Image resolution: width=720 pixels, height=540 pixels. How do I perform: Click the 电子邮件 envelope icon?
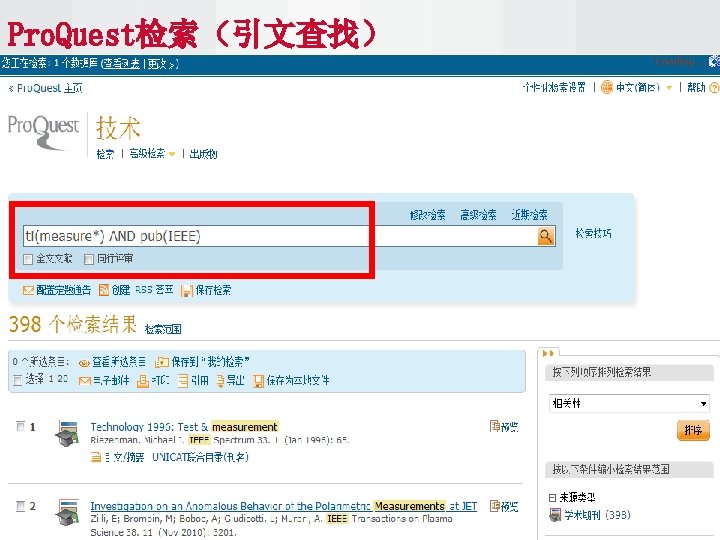coord(85,381)
